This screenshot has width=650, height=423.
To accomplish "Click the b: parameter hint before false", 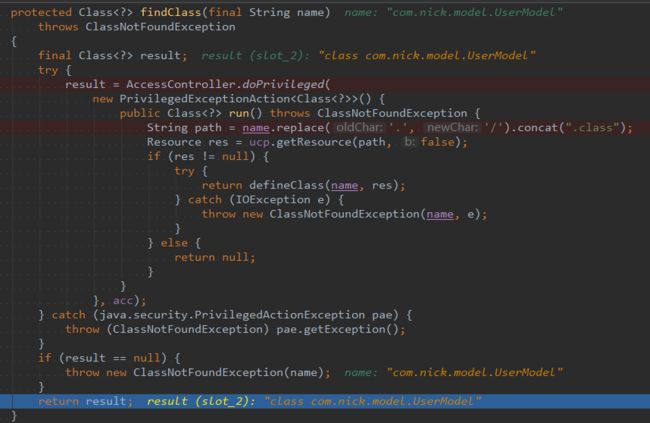I will (409, 142).
